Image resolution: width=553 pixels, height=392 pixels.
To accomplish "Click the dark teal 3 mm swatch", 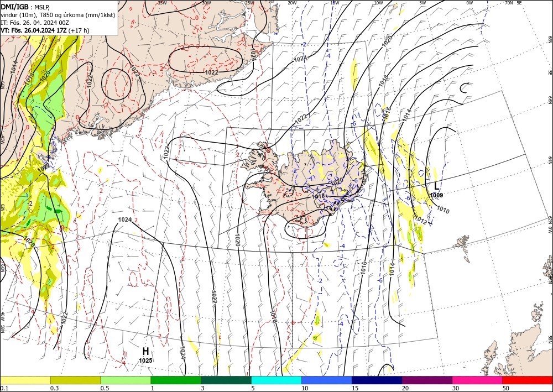I will pyautogui.click(x=226, y=380).
